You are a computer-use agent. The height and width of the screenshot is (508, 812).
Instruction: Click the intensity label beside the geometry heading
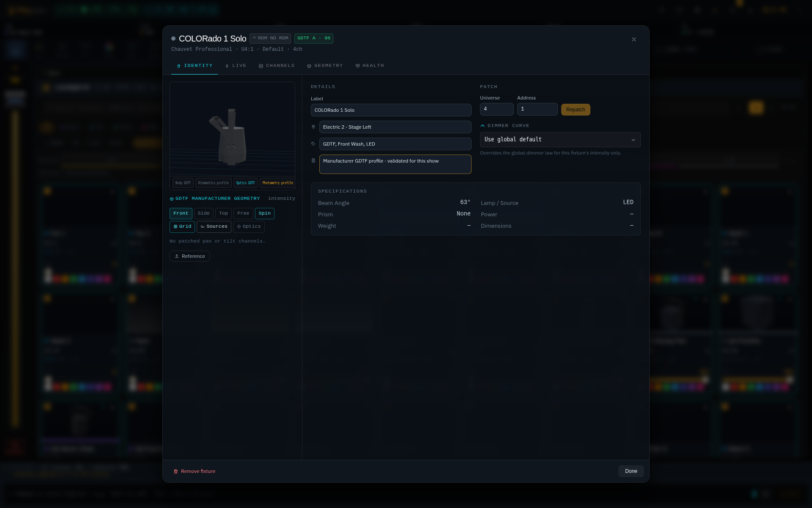pyautogui.click(x=282, y=199)
